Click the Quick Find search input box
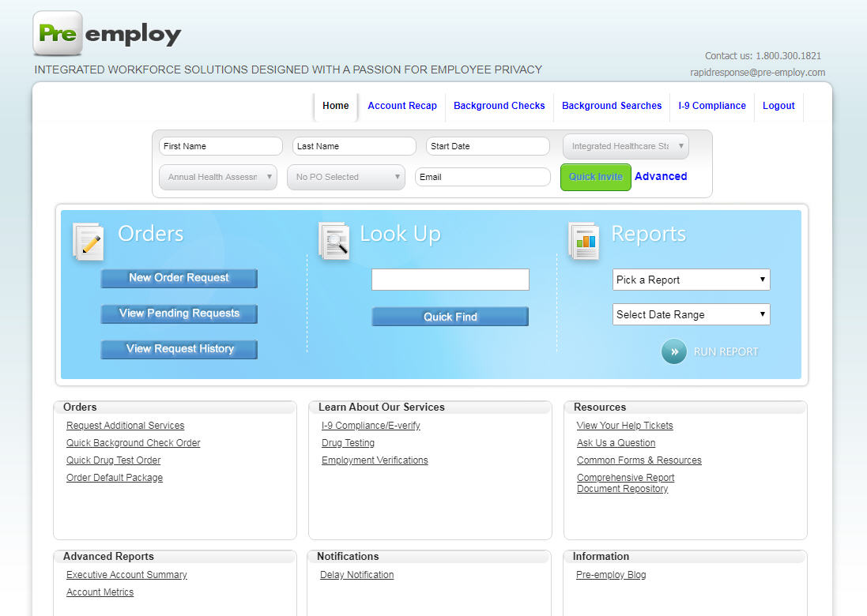Image resolution: width=867 pixels, height=616 pixels. pos(450,280)
